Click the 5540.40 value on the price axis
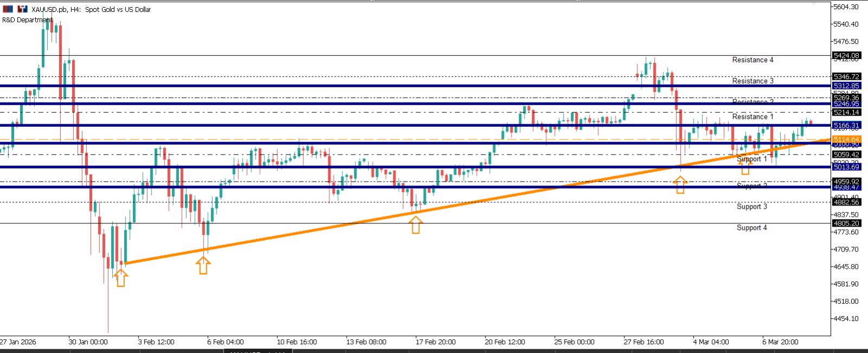This screenshot has width=868, height=353. 846,24
